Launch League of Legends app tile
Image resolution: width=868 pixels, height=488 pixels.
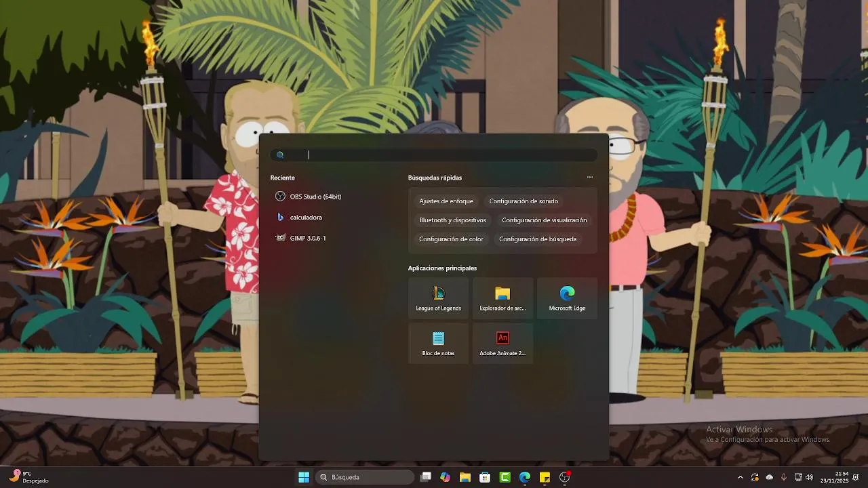point(438,298)
